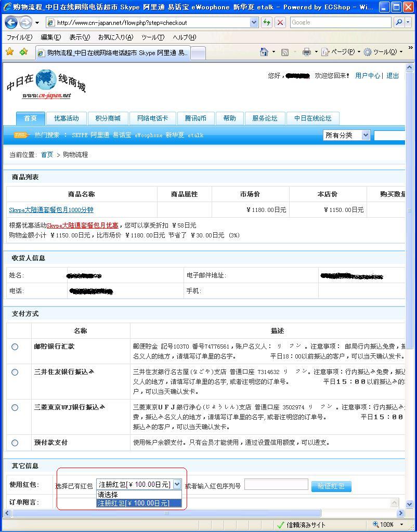The height and width of the screenshot is (532, 417).
Task: Open the 所有分类 category dropdown
Action: tap(346, 136)
